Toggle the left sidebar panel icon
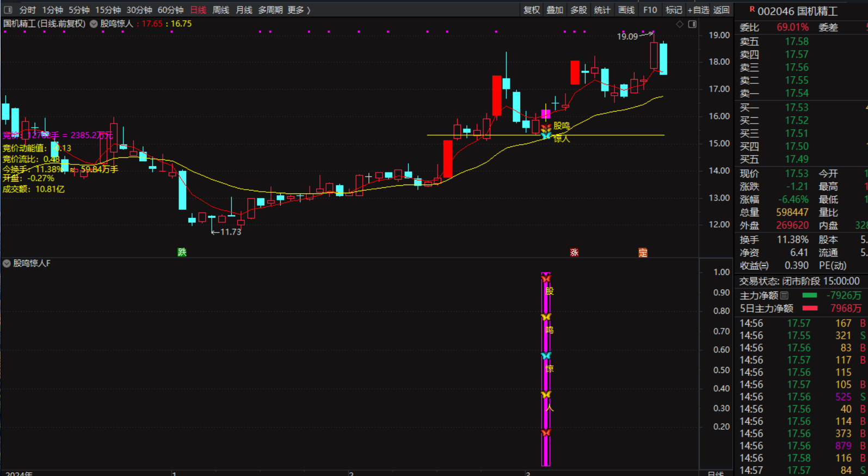868x476 pixels. (x=8, y=10)
